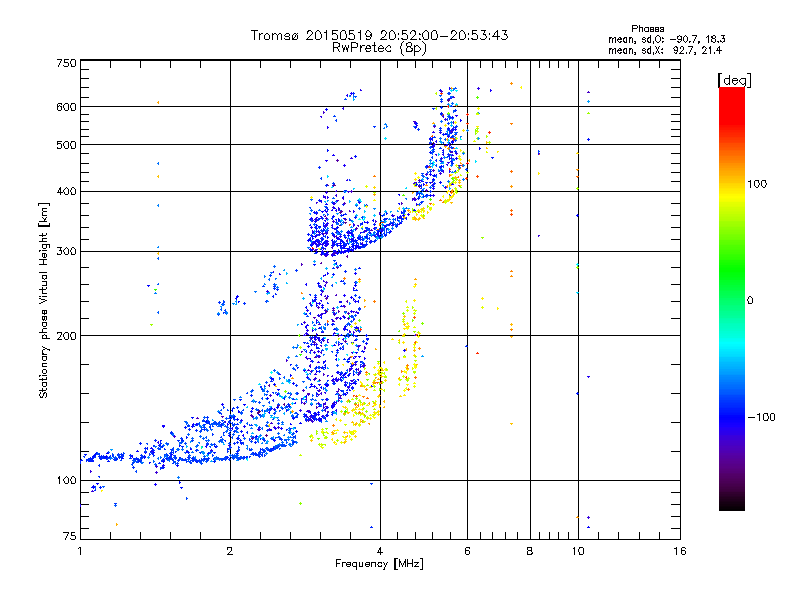The width and height of the screenshot is (800, 600).
Task: Click the colorbar tick label '-100'
Action: point(761,417)
